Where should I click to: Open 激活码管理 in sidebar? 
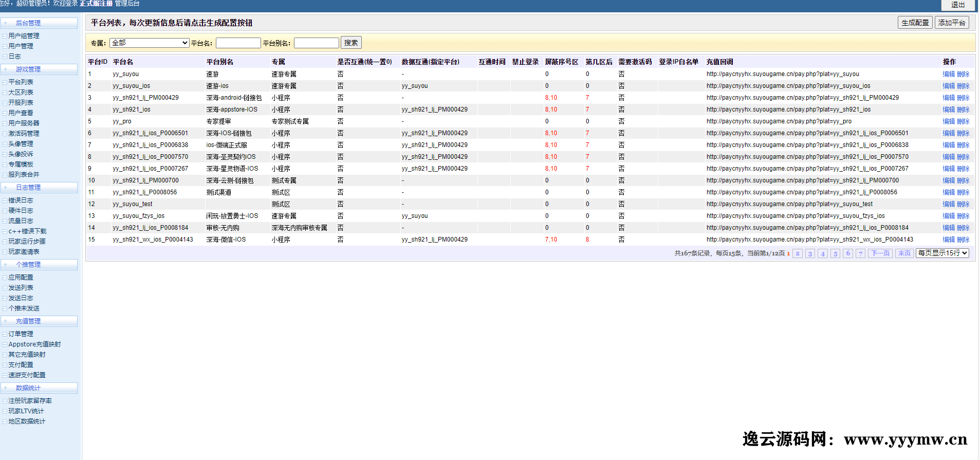click(x=24, y=134)
